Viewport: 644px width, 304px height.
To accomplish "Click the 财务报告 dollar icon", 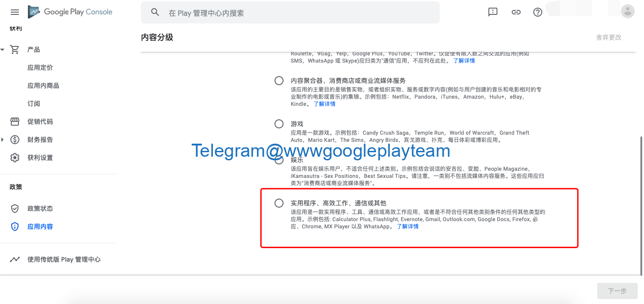I will 15,140.
